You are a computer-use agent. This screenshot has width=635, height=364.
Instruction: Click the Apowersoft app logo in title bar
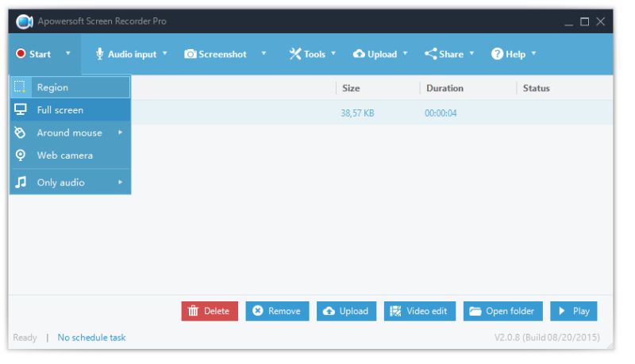[25, 21]
